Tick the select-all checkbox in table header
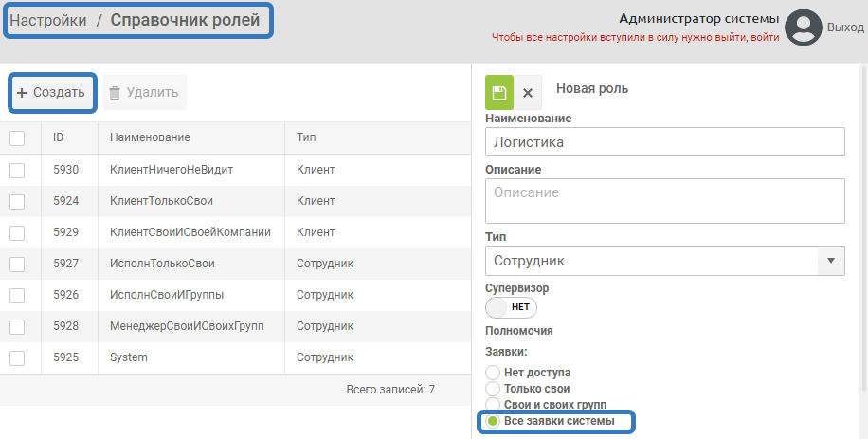 point(17,138)
